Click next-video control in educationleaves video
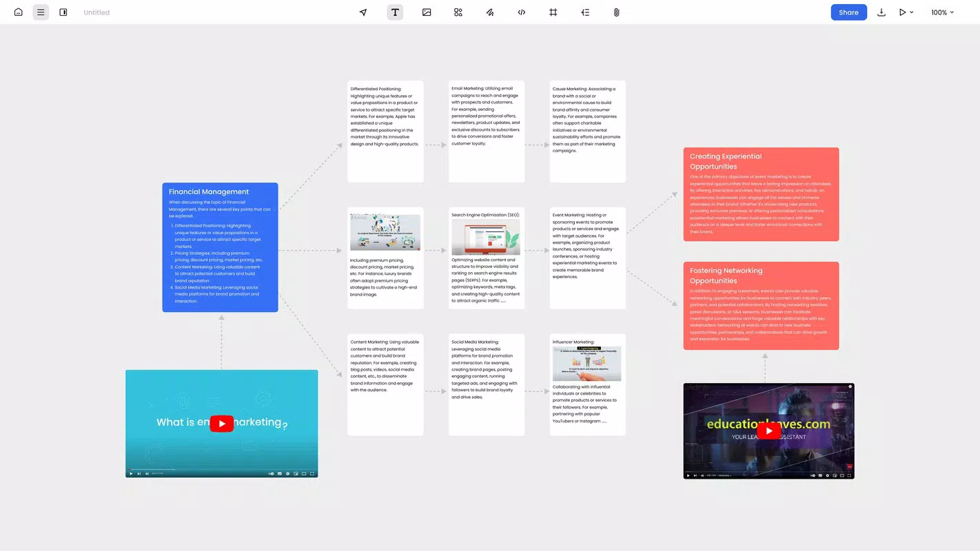 click(695, 475)
